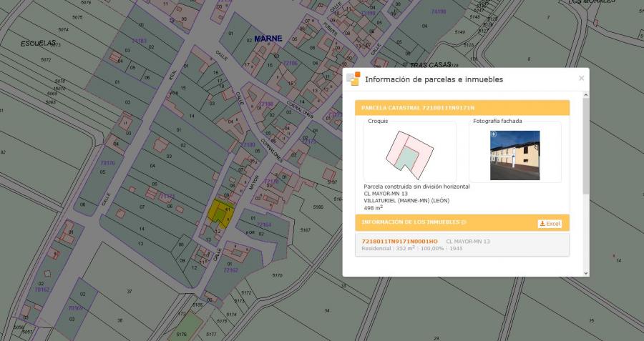This screenshot has width=644, height=341.
Task: Open the facade photograph thumbnail
Action: point(514,155)
